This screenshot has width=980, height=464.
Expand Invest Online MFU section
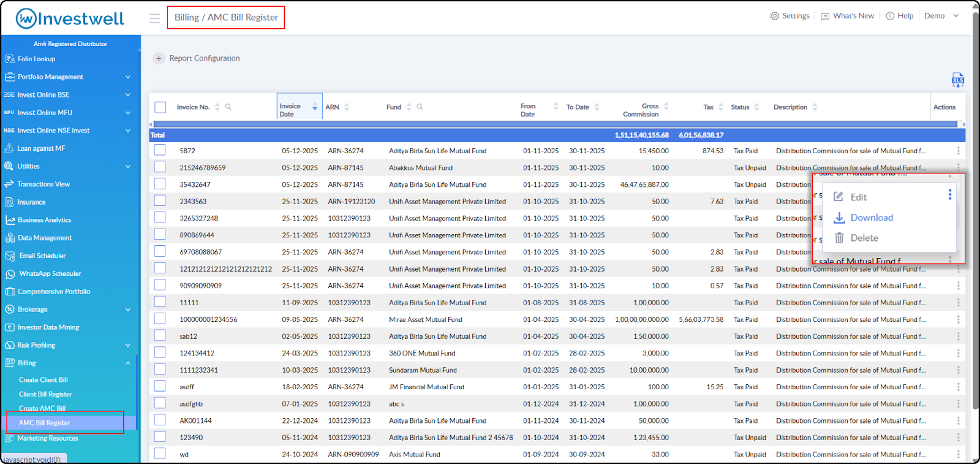click(x=128, y=113)
